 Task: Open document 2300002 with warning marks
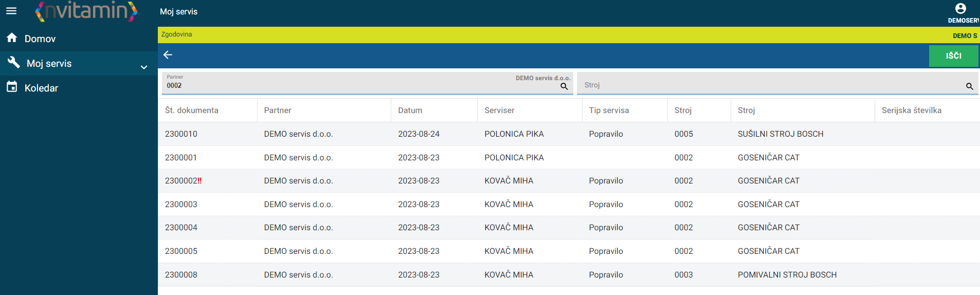[x=183, y=180]
